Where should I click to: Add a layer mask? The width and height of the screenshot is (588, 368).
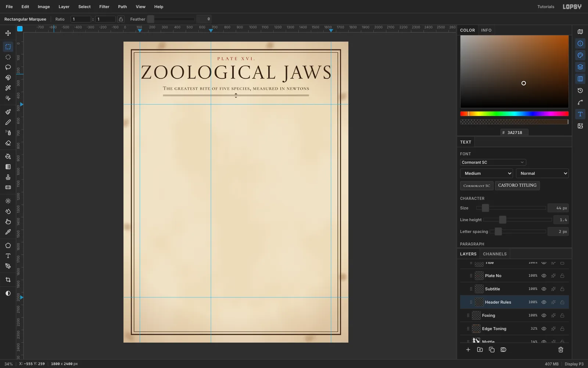[503, 350]
